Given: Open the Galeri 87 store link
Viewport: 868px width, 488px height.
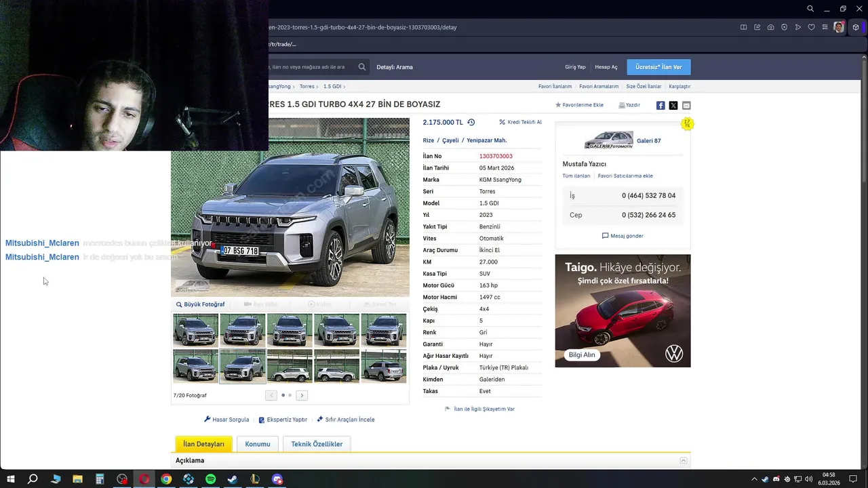Looking at the screenshot, I should point(648,140).
